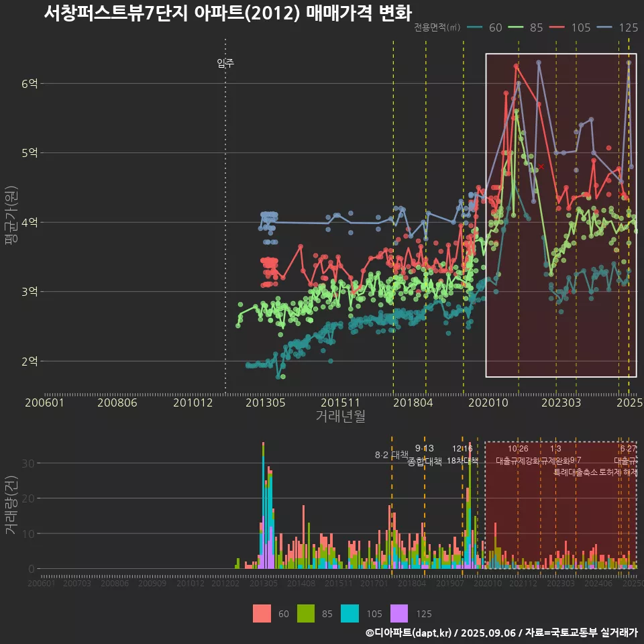The image size is (644, 644).
Task: Click the 거래년월 x-axis title
Action: click(341, 416)
